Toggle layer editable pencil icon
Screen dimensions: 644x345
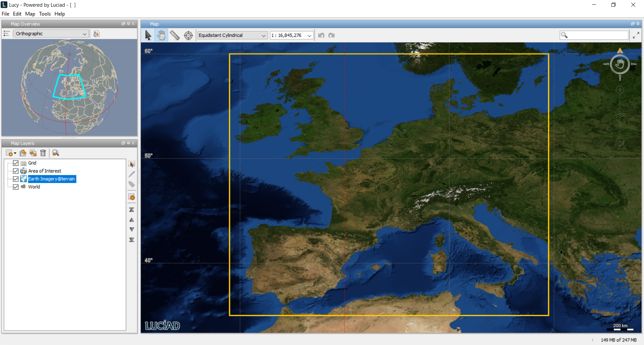click(132, 174)
